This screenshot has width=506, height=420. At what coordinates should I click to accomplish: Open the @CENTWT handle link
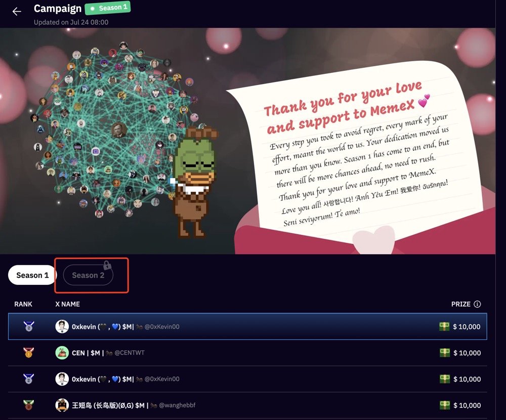130,353
